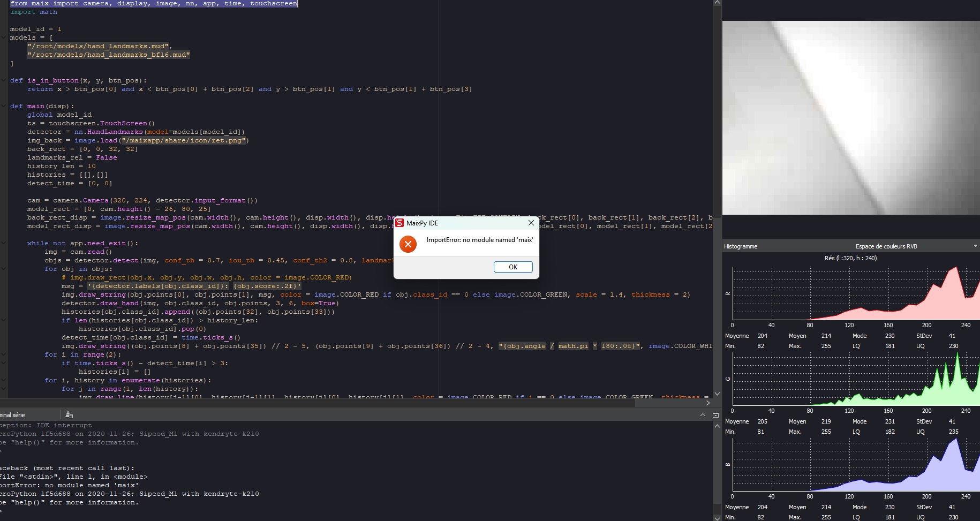Click the camera frame buffer preview
Screen dimensions: 980x521
tap(850, 118)
